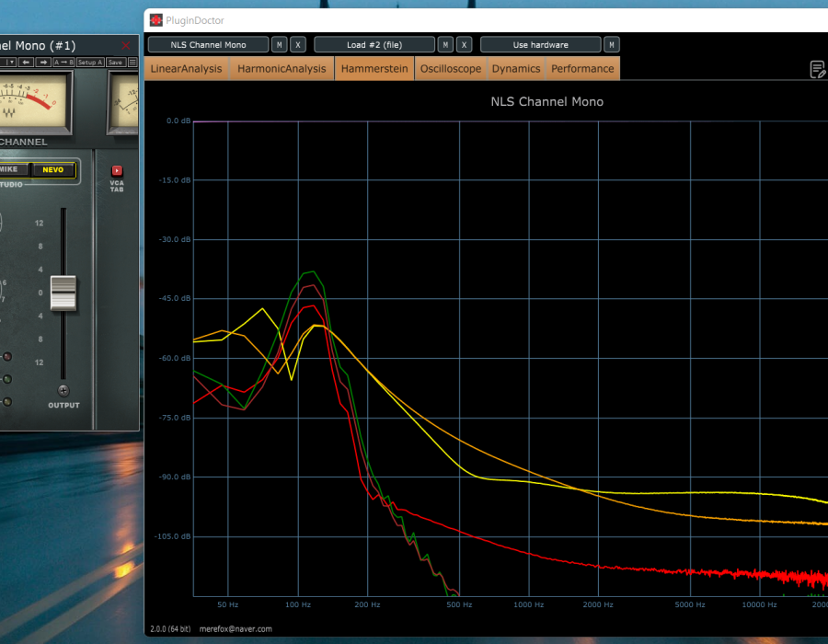Open the NLS Channel Mono plugin selector
This screenshot has height=644, width=828.
[x=208, y=45]
